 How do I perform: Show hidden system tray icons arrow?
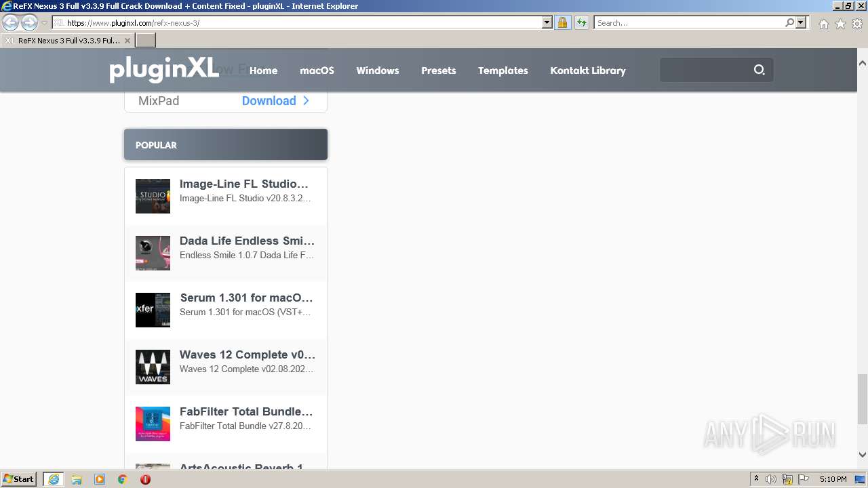pyautogui.click(x=756, y=479)
